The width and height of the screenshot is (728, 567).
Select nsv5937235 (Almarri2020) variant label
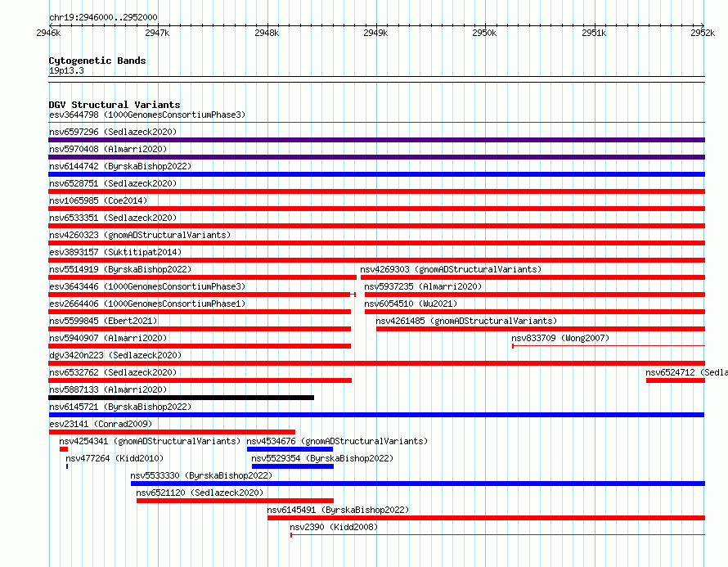coord(423,286)
